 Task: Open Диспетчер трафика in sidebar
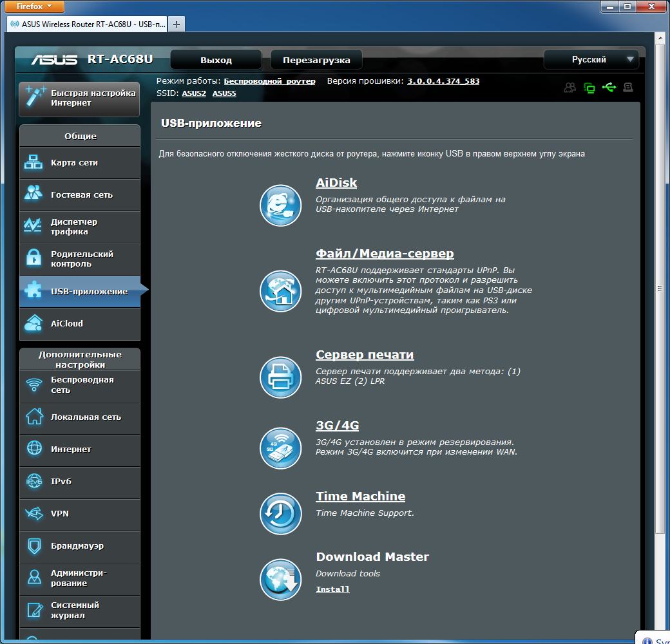click(x=79, y=227)
